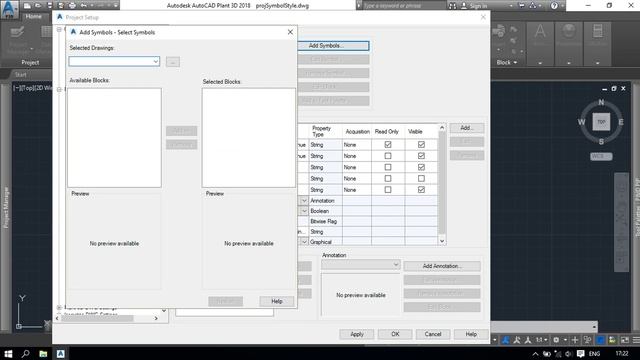Click the Autodesk A360 triangle icon in the title bar

coord(533,6)
